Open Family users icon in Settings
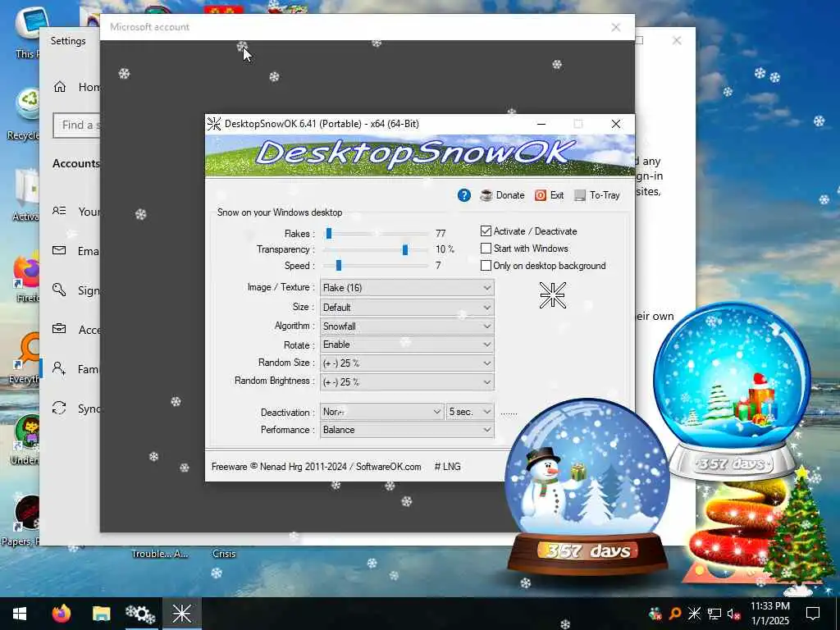This screenshot has height=630, width=840. click(59, 368)
